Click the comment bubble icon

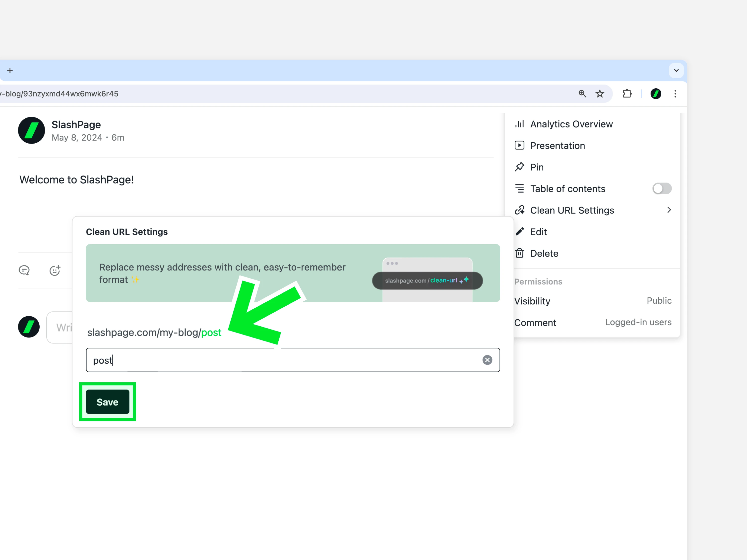pyautogui.click(x=24, y=270)
